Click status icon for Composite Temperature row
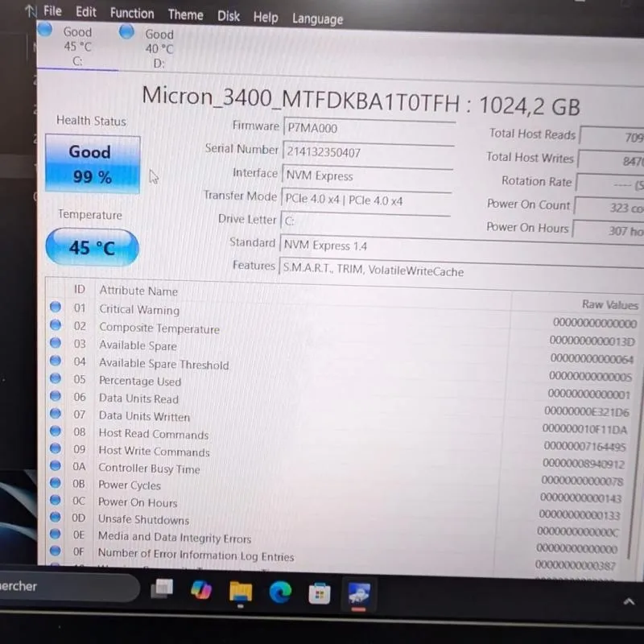 click(56, 325)
